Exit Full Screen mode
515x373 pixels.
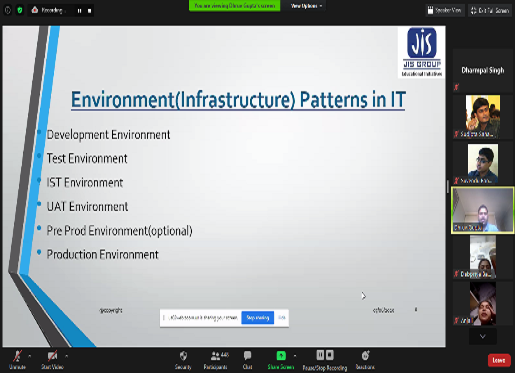click(490, 11)
